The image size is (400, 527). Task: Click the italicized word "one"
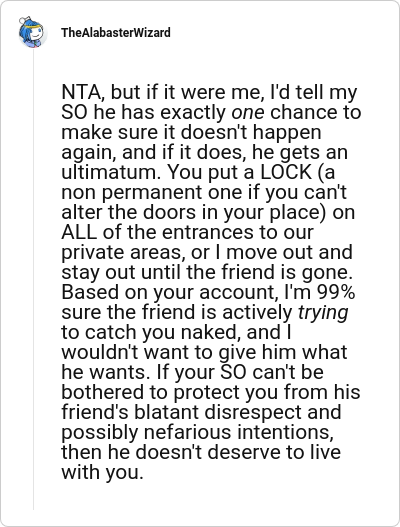pos(248,112)
